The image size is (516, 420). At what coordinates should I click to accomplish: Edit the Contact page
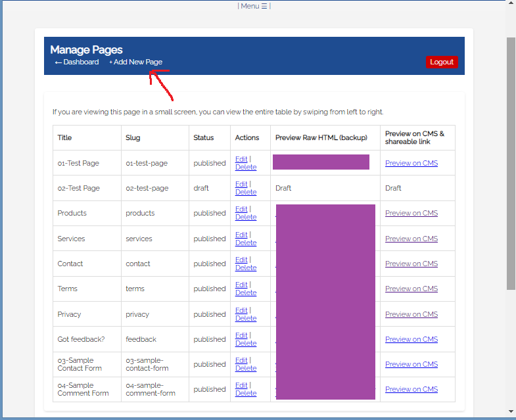point(241,260)
